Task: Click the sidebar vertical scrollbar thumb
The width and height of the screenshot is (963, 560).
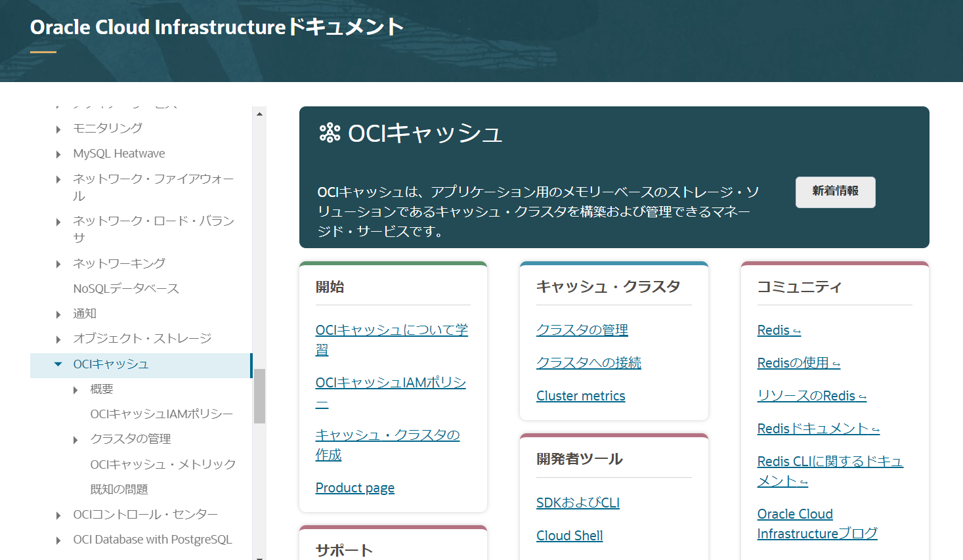Action: click(x=259, y=396)
